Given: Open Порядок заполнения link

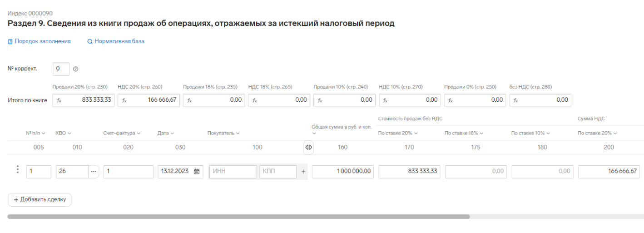Looking at the screenshot, I should [x=40, y=41].
